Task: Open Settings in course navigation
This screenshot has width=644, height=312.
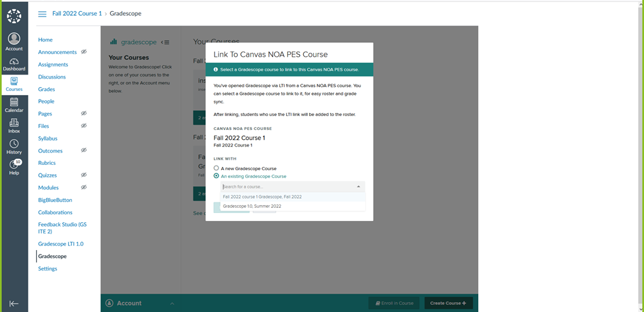Action: (48, 268)
